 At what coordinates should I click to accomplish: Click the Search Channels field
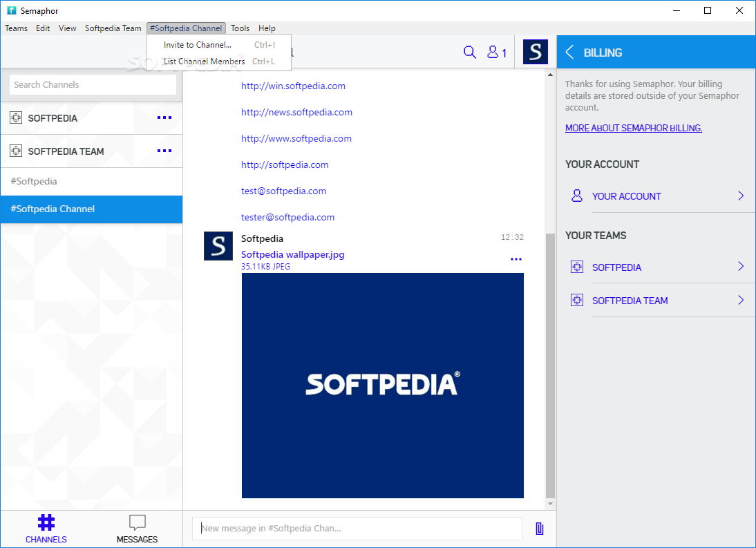(93, 85)
